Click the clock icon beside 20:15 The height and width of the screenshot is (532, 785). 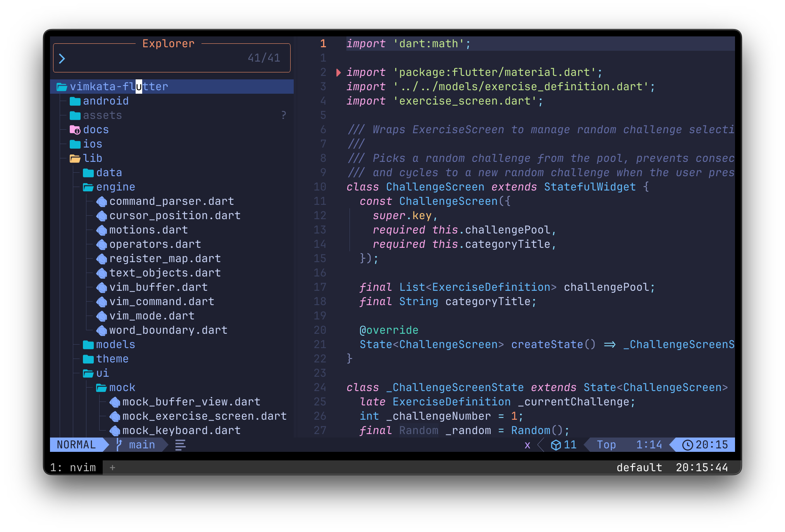687,444
